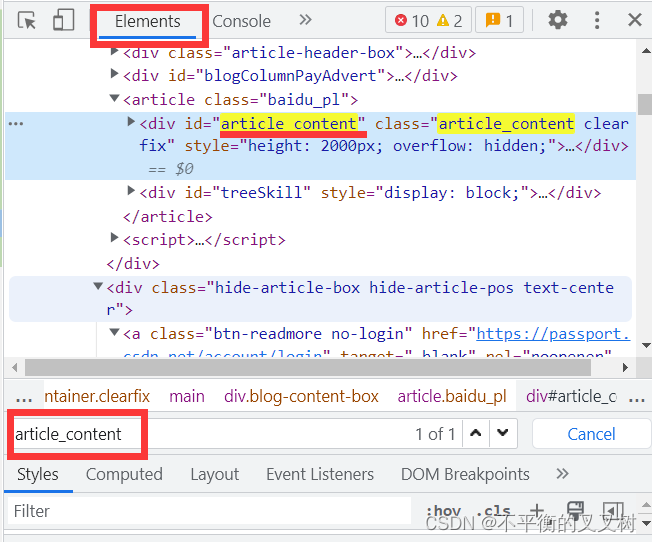The height and width of the screenshot is (542, 652).
Task: Expand the blogColumnPayAdvert div
Action: coord(114,74)
